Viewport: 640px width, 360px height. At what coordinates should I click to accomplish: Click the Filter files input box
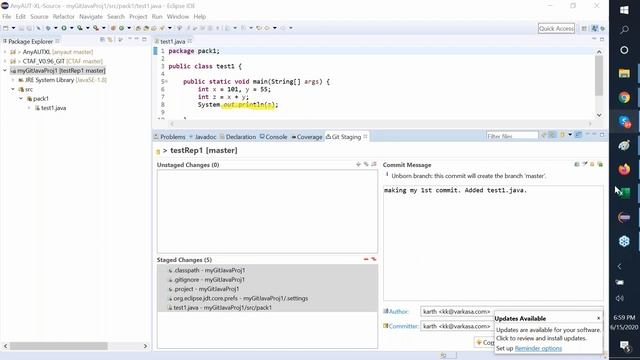512,136
